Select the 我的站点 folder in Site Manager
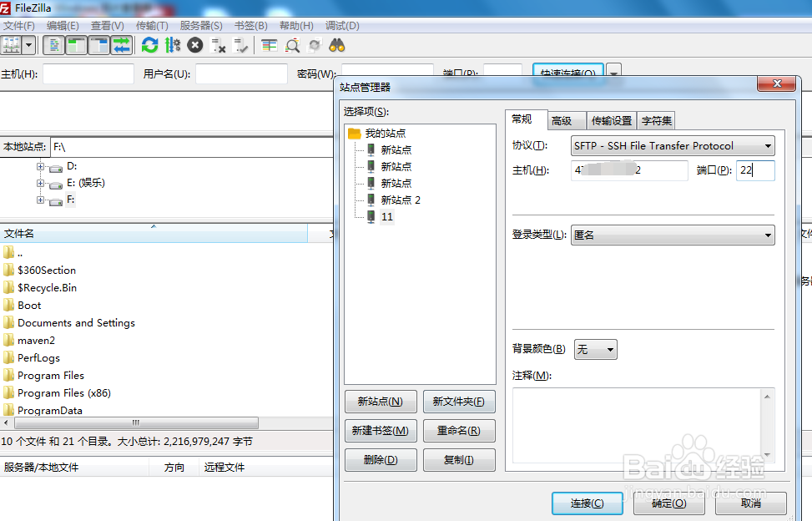The image size is (812, 521). click(x=386, y=133)
